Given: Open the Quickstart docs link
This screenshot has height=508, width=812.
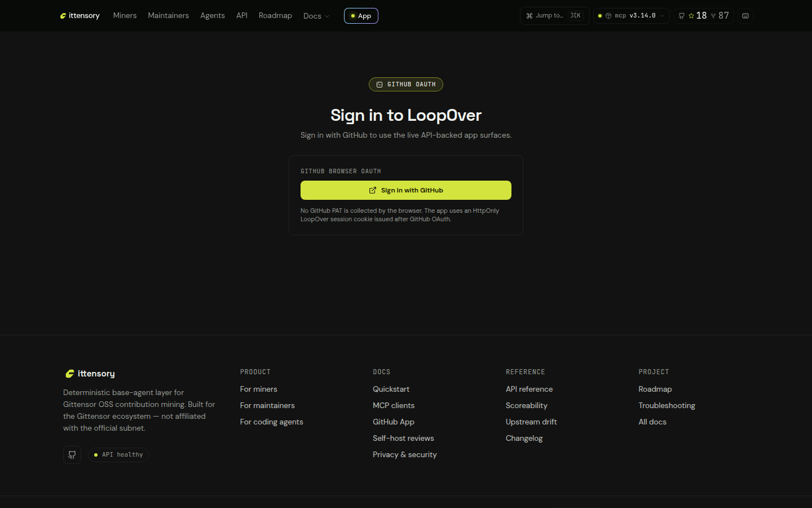Looking at the screenshot, I should click(x=391, y=389).
